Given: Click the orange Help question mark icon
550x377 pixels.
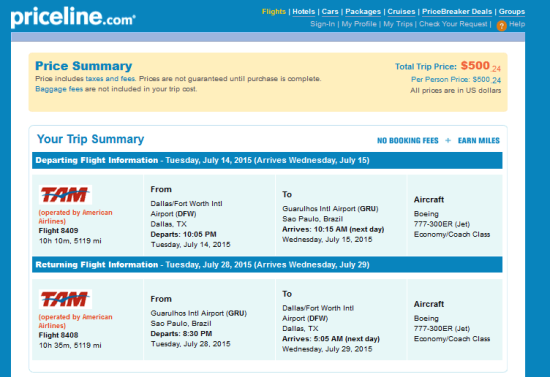Looking at the screenshot, I should [501, 26].
